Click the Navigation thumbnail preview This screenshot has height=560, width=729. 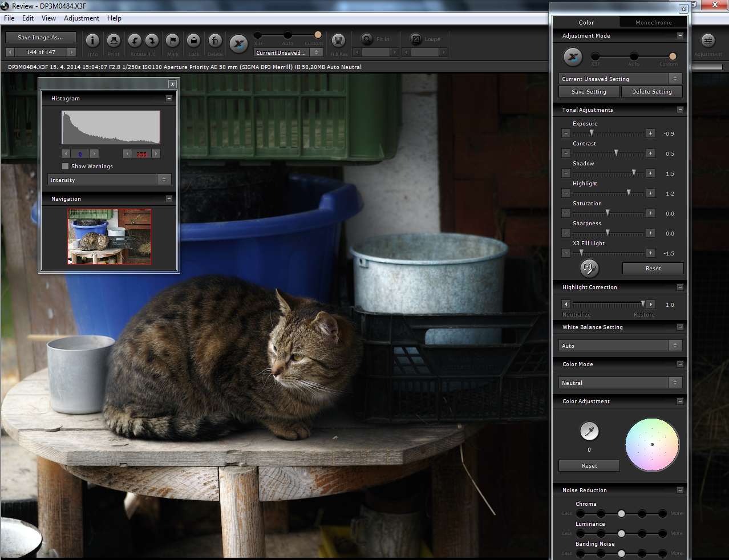110,236
